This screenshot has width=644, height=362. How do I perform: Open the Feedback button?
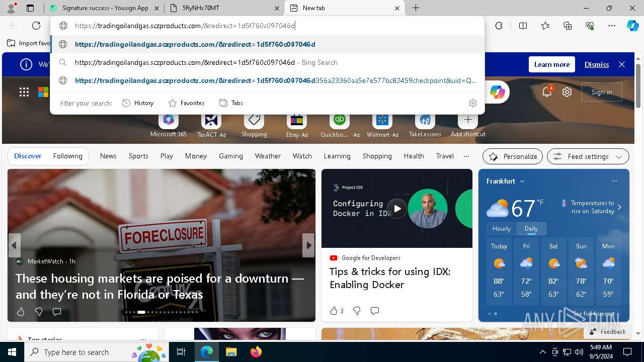click(x=607, y=332)
